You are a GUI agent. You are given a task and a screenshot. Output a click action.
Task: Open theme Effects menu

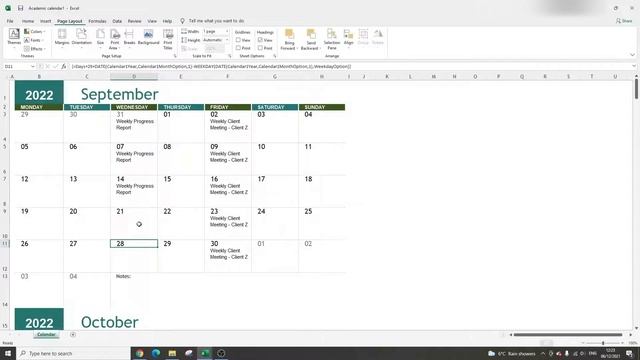[x=35, y=49]
